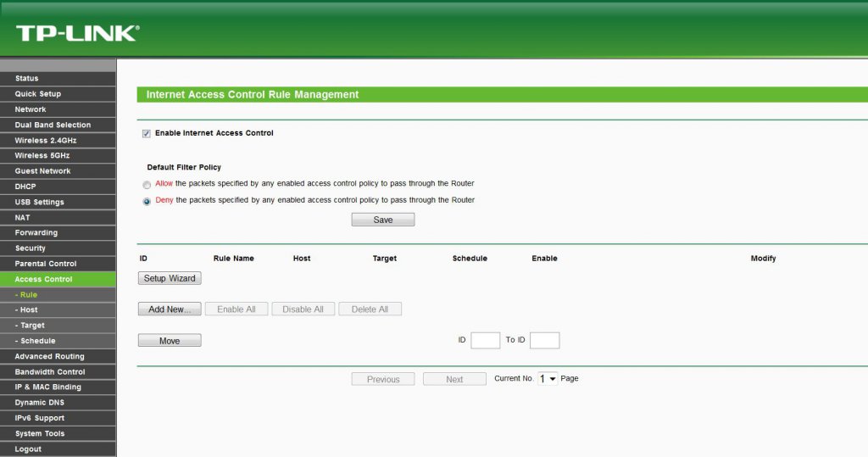Click the Delete All button

(370, 309)
